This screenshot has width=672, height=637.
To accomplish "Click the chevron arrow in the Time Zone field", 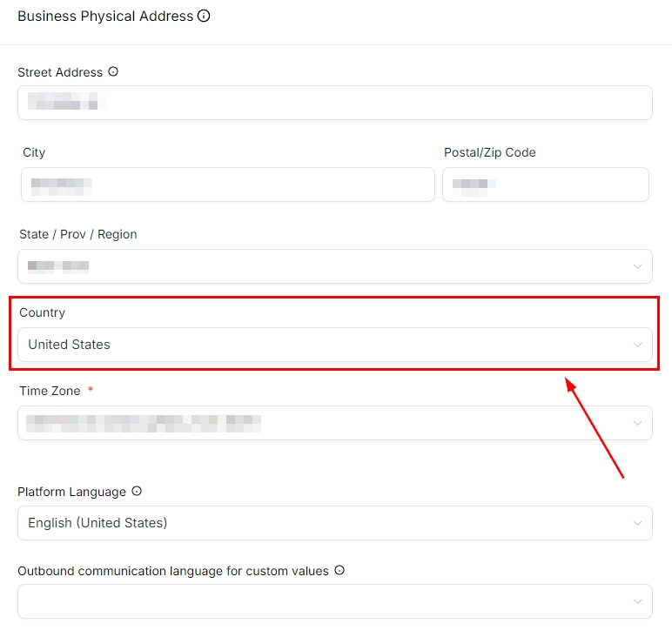I will click(x=637, y=423).
